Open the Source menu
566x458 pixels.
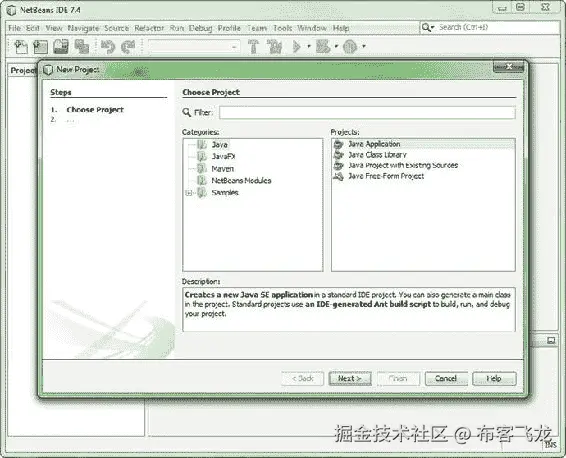(117, 28)
